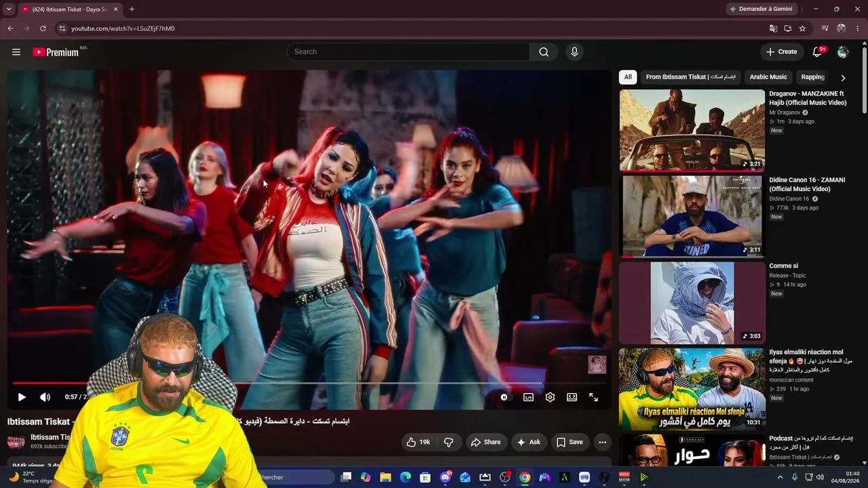Open a new browser tab
868x488 pixels.
coord(132,9)
